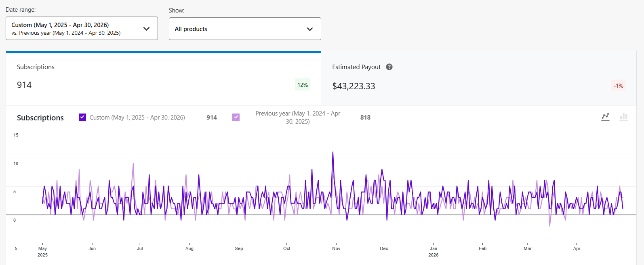Open the Date range dropdown
The width and height of the screenshot is (644, 265).
pos(82,28)
